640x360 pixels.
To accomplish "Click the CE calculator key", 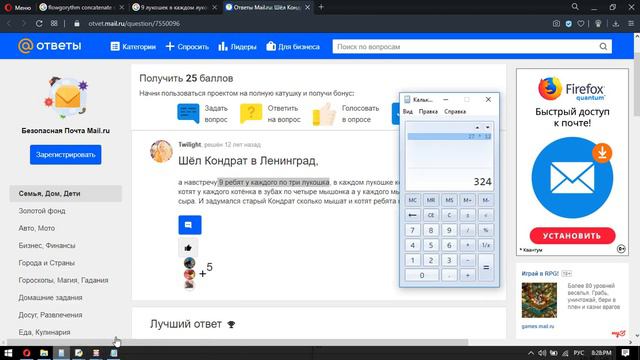I will point(431,215).
